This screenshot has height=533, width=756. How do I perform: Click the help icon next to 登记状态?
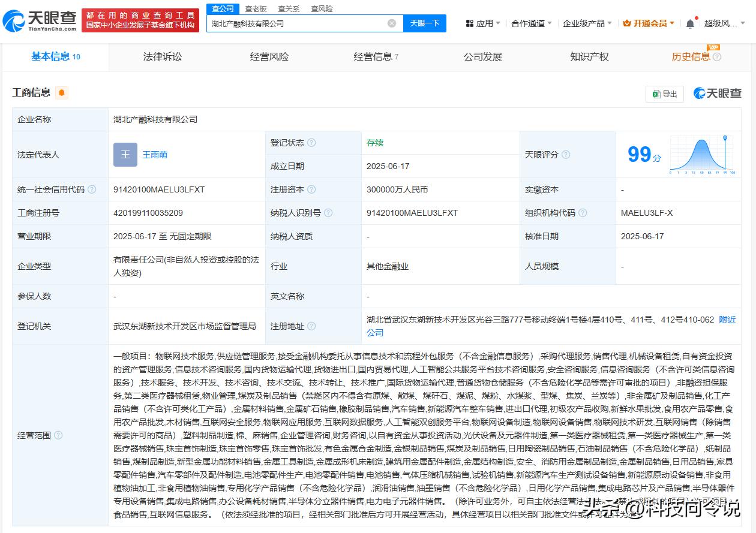tap(311, 143)
